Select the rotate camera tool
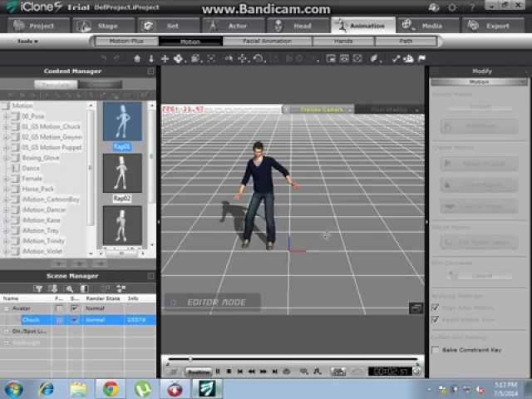The image size is (532, 399). (259, 59)
